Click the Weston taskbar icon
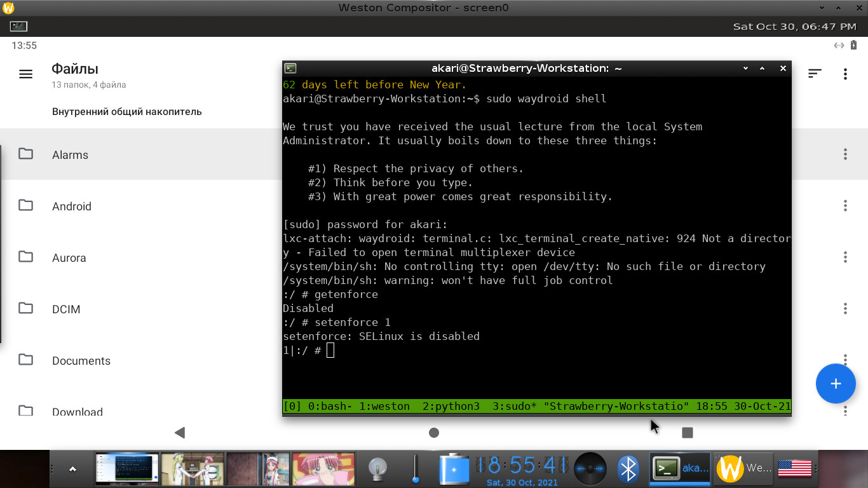Viewport: 868px width, 488px height. coord(742,468)
